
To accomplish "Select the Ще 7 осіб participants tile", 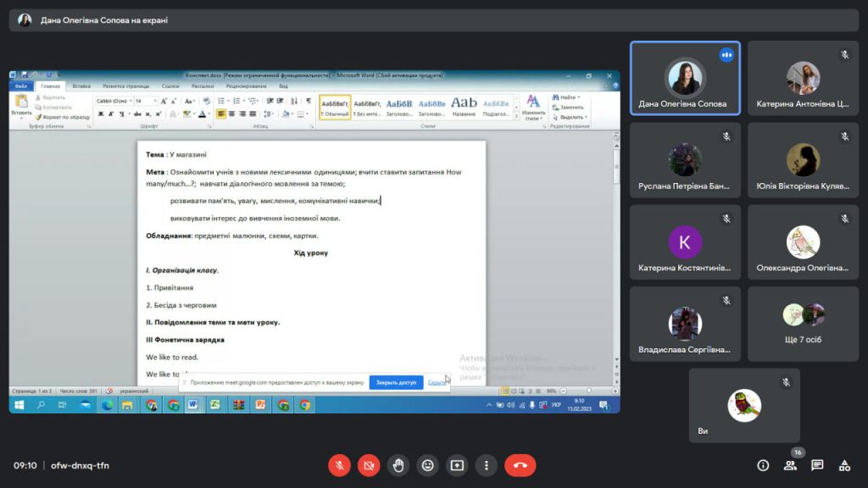I will [x=803, y=324].
